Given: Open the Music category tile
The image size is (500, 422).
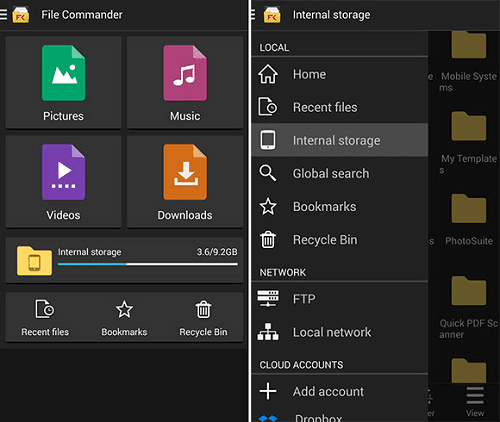Looking at the screenshot, I should tap(185, 82).
